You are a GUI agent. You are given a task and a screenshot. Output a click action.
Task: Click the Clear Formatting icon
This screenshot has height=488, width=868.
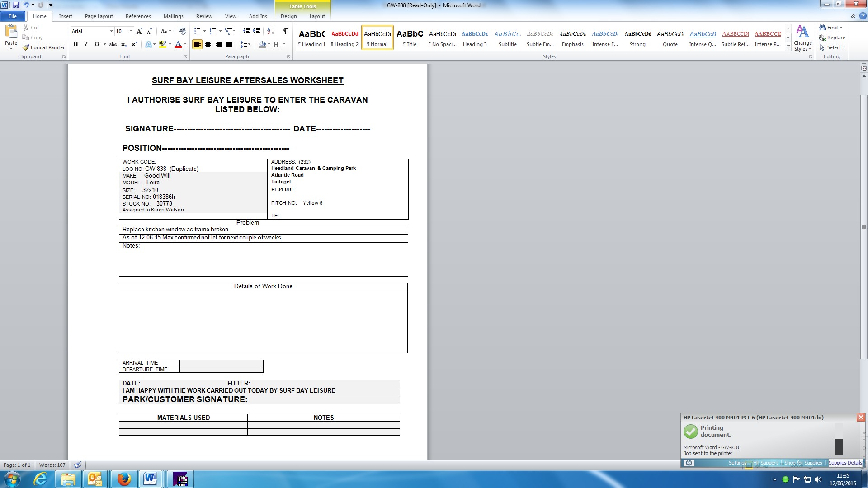pos(182,31)
